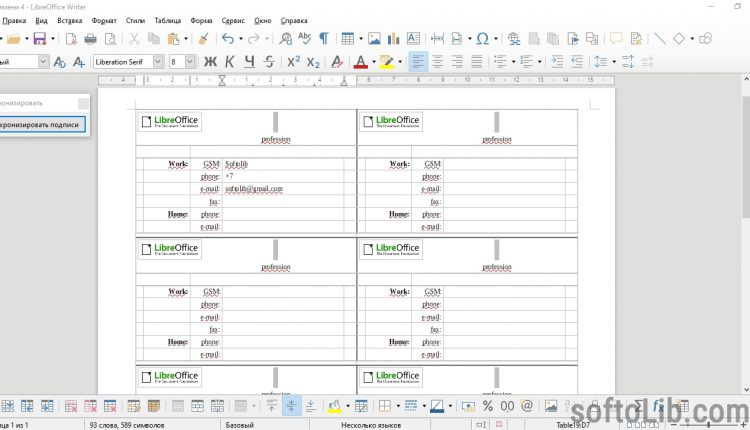Expand the Highlighting Color dropdown arrow
Screen dimensions: 750x430
tap(399, 62)
